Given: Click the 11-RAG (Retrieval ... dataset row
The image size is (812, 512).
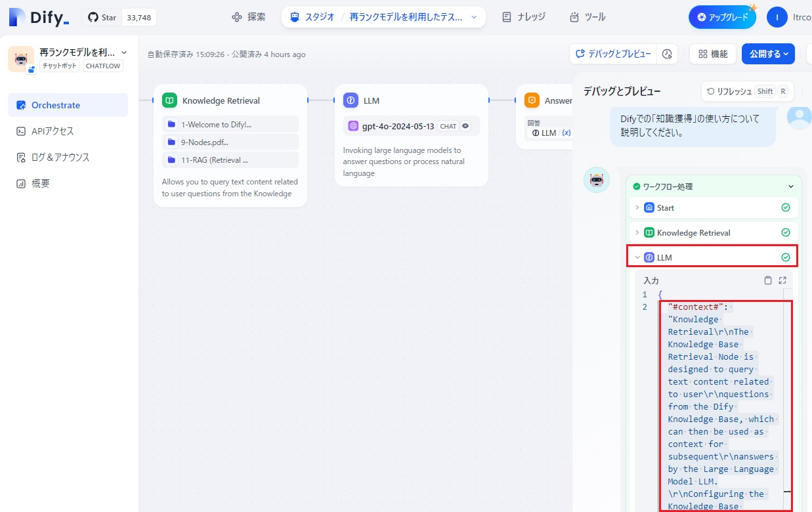Looking at the screenshot, I should [230, 160].
